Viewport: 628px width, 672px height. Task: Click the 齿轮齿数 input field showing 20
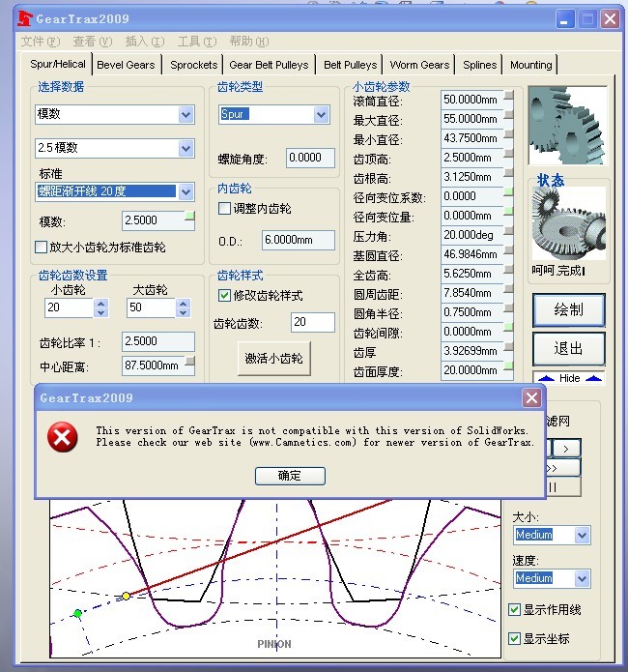(313, 322)
